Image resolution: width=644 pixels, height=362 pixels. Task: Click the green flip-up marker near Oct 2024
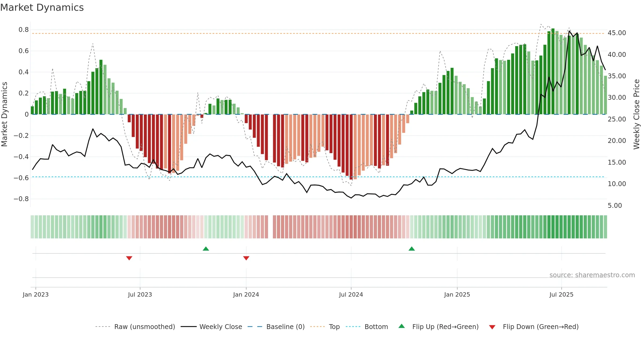click(412, 249)
